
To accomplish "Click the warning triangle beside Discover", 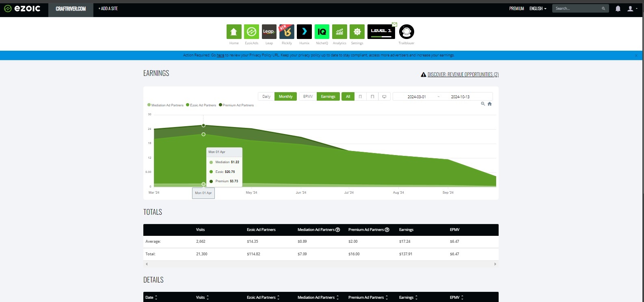I will pyautogui.click(x=424, y=75).
